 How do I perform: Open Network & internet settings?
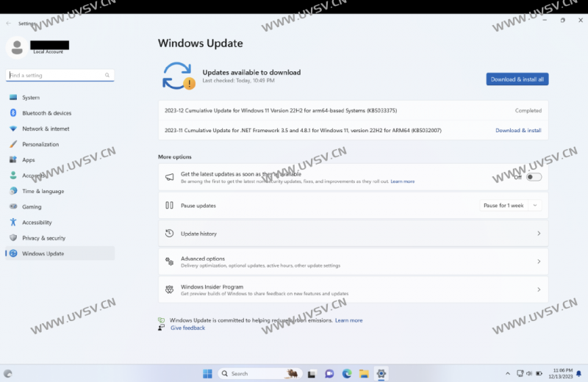60,129
